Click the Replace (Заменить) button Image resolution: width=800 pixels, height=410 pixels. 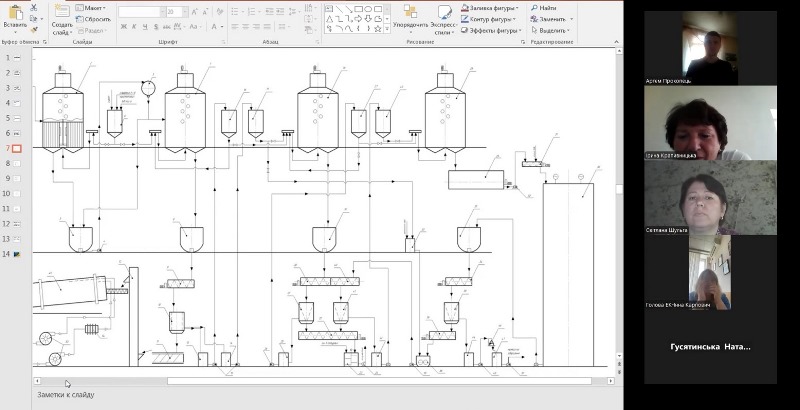click(549, 19)
